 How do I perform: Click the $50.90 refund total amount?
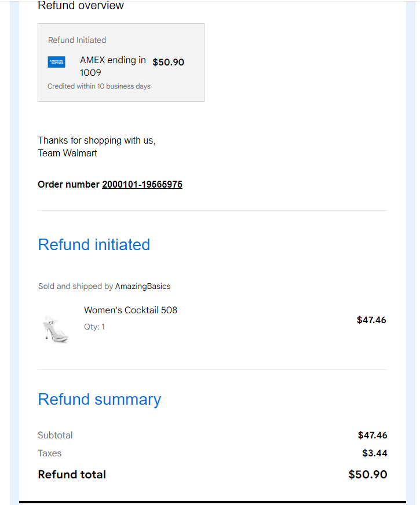(368, 474)
